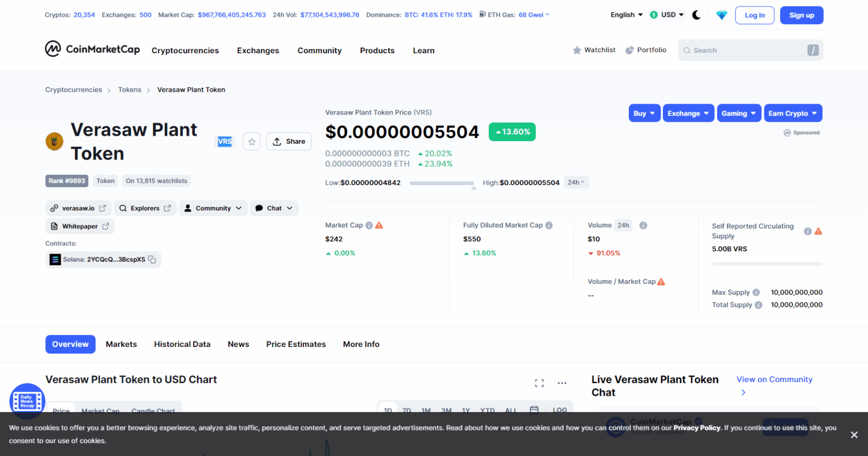Open the Whitepaper link
The height and width of the screenshot is (456, 868).
point(80,226)
